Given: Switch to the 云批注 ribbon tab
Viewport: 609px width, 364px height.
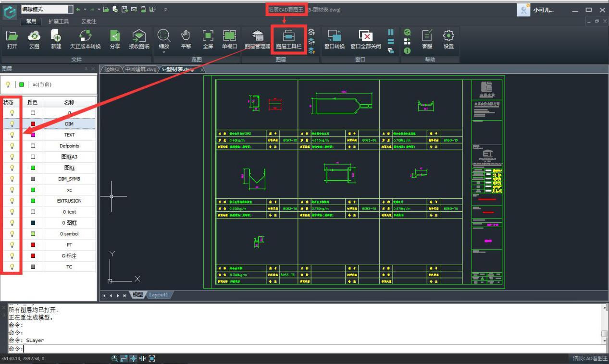Looking at the screenshot, I should point(88,22).
